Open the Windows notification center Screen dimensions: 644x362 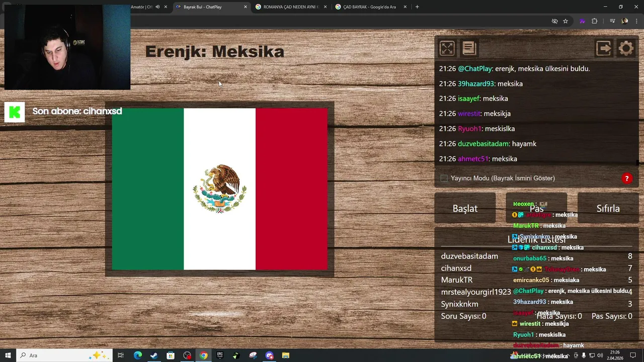(x=633, y=355)
